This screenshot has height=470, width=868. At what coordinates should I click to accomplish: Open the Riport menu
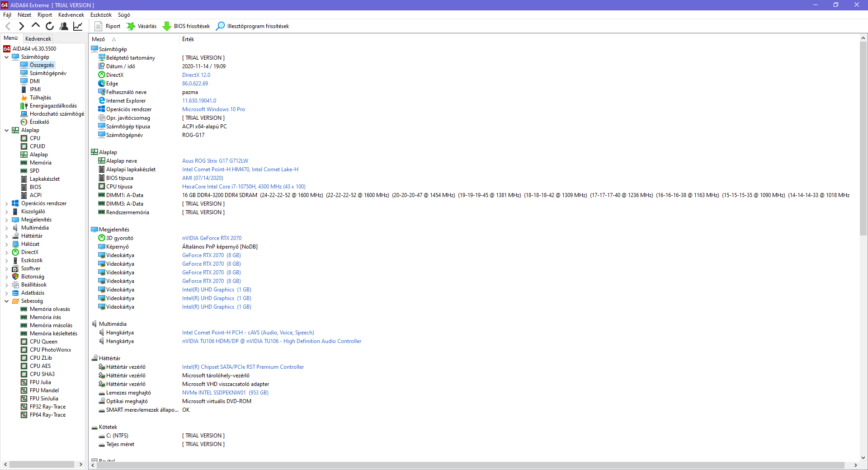pyautogui.click(x=45, y=15)
